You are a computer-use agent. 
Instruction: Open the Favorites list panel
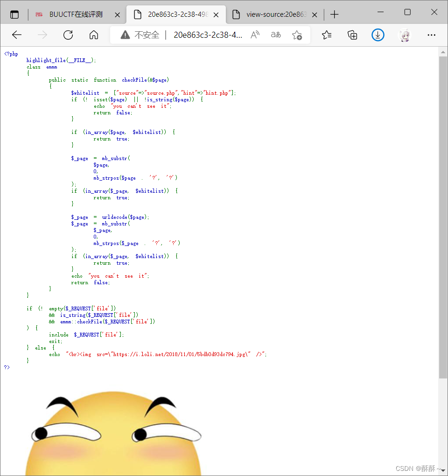pos(327,35)
